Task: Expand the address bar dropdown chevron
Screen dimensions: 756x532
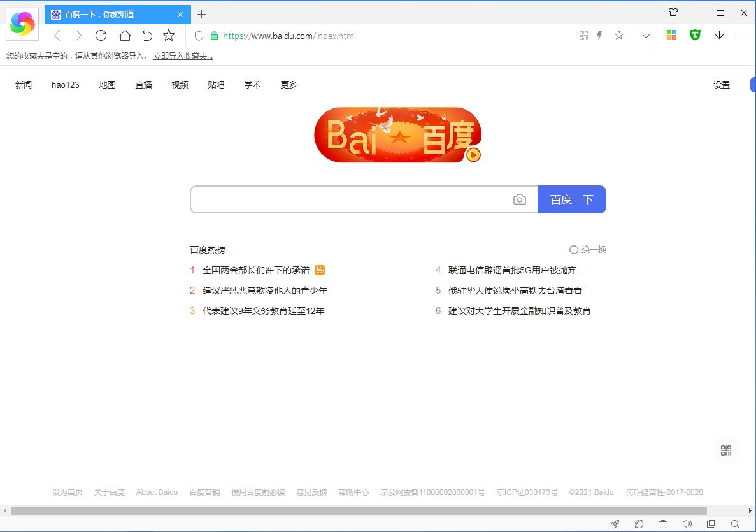Action: 646,36
